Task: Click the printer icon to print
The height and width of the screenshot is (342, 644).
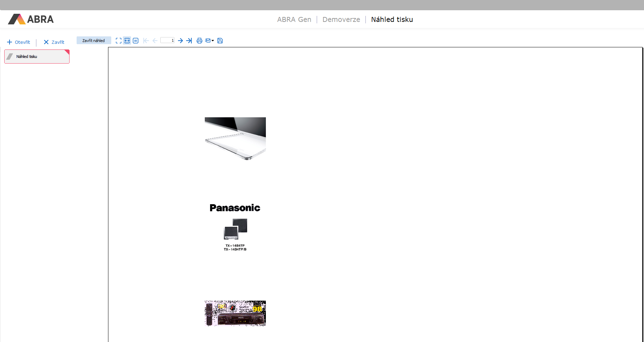Action: 199,41
